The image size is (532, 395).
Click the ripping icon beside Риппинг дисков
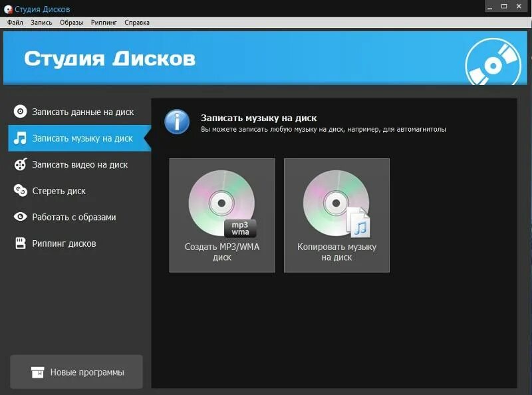pyautogui.click(x=21, y=243)
